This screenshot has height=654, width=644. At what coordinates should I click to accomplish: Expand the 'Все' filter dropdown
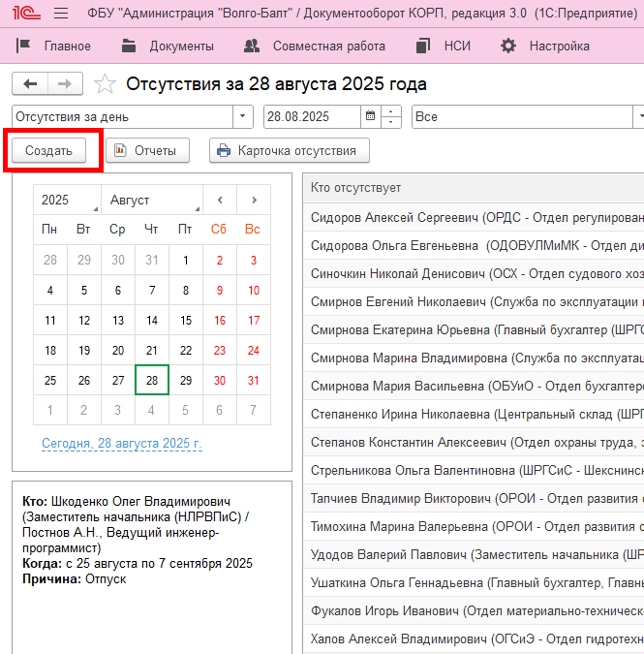pos(632,117)
